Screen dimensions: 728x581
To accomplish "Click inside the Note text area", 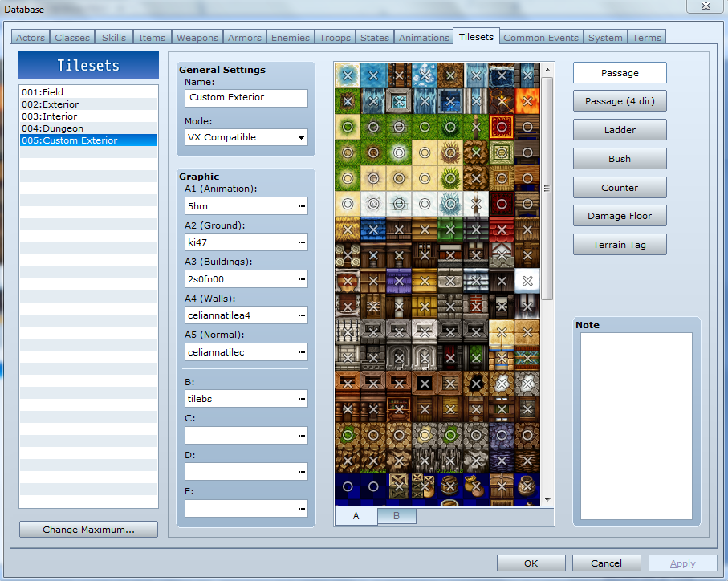I will (636, 426).
